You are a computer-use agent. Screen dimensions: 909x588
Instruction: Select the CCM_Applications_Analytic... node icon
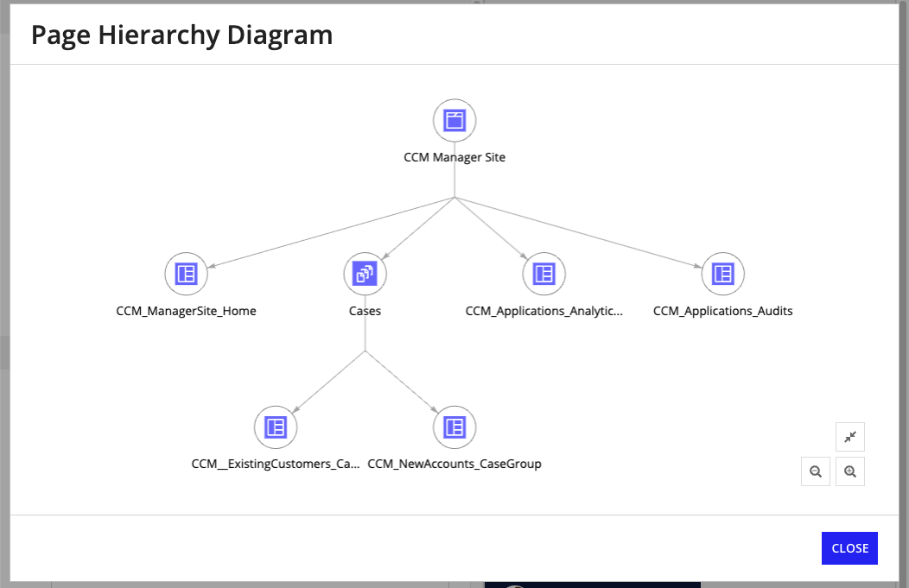[x=543, y=274]
